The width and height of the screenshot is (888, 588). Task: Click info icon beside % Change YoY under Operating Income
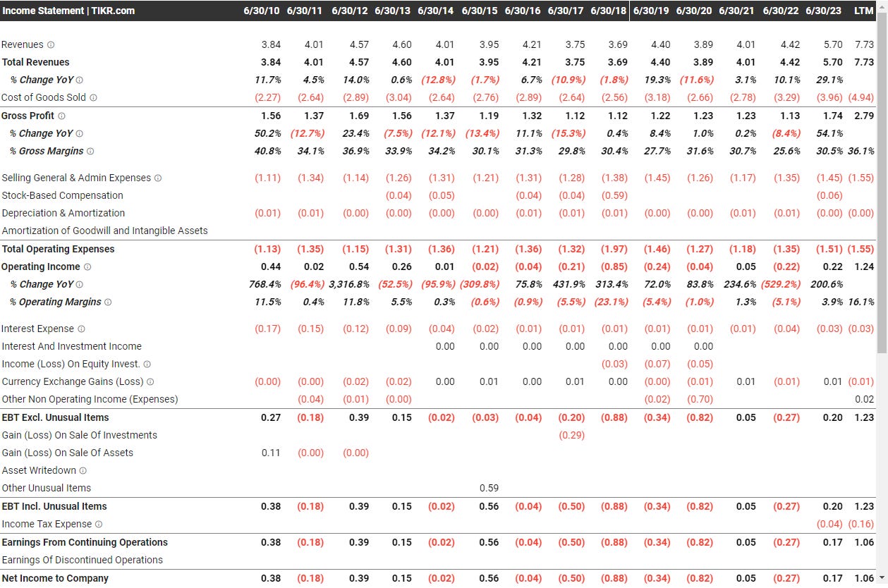tap(79, 285)
